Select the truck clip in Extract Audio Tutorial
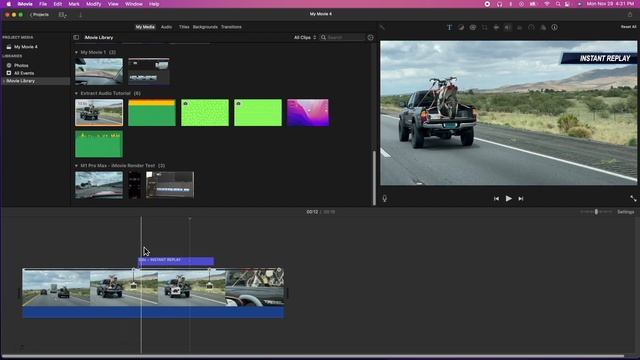 (99, 113)
